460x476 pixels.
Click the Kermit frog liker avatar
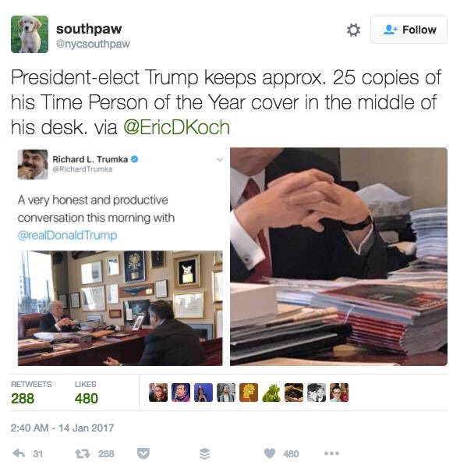click(271, 393)
